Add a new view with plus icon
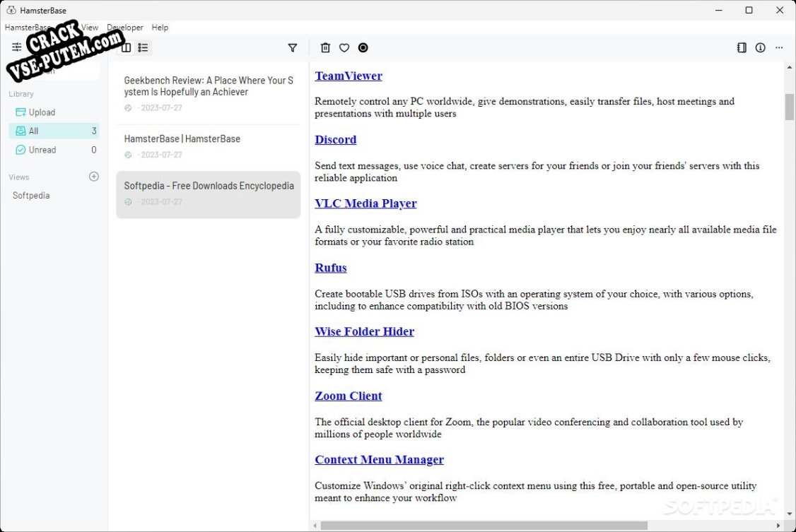 pyautogui.click(x=94, y=177)
